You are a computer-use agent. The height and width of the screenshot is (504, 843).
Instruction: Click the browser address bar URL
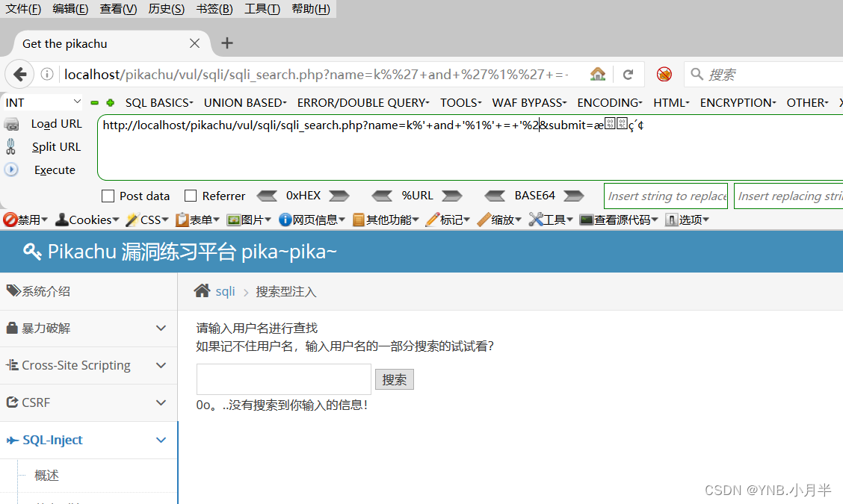pyautogui.click(x=316, y=74)
